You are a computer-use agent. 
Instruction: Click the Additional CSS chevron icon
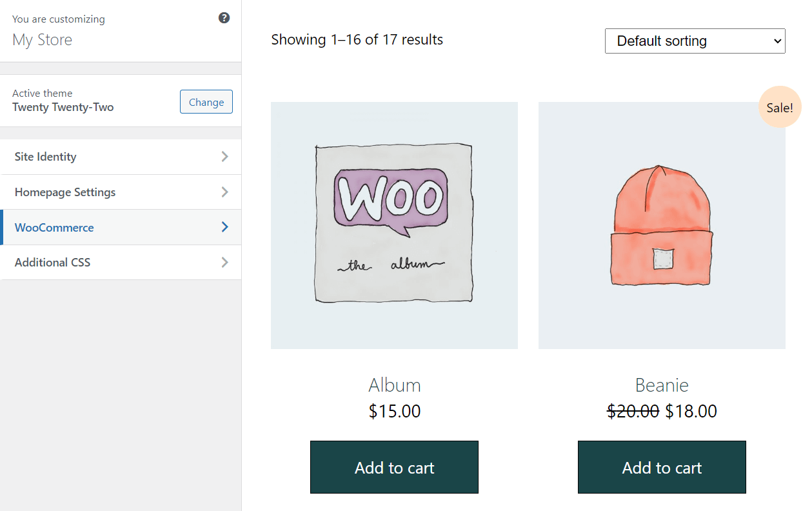[224, 262]
